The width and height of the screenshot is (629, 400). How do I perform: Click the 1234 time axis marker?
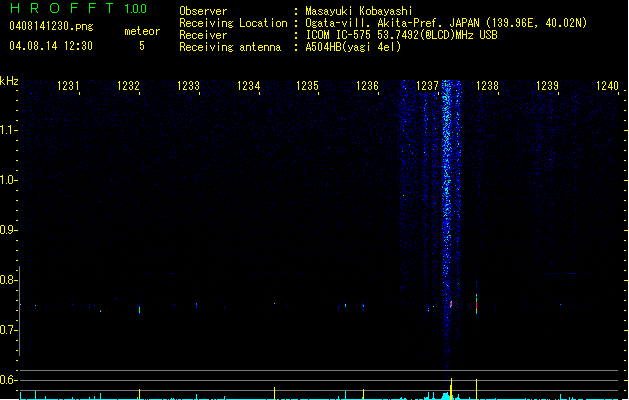click(x=248, y=86)
